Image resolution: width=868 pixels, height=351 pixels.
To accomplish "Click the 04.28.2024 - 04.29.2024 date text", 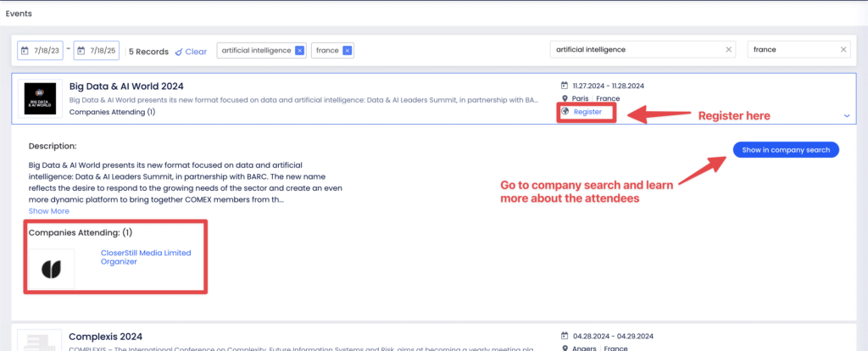I will [613, 336].
